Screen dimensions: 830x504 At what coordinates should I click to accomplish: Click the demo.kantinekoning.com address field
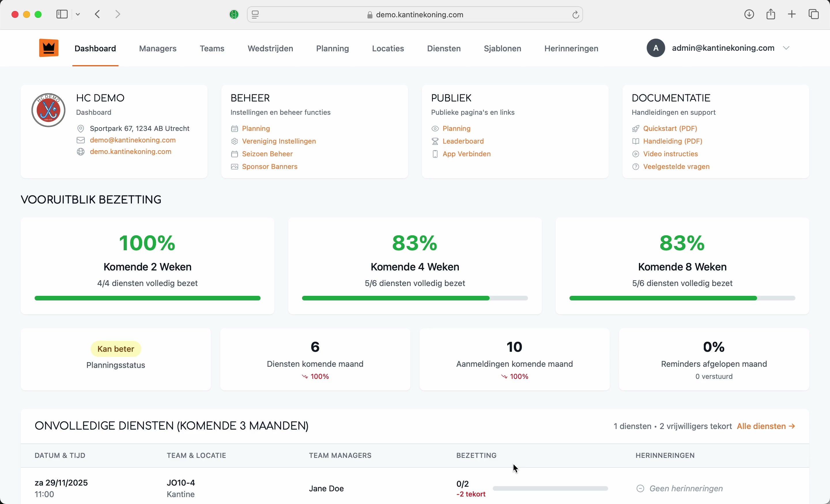pos(419,15)
